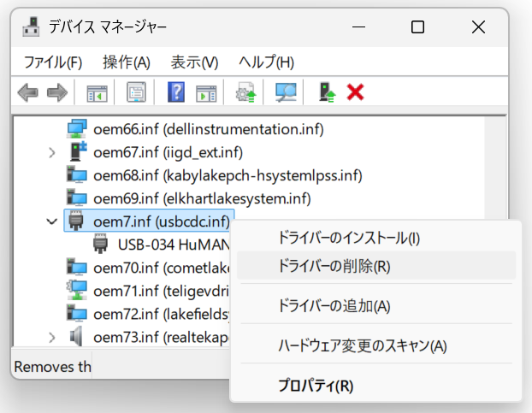This screenshot has height=413, width=532.
Task: Select oem69.inf (elkhartlakesystem.inf) row
Action: click(x=202, y=198)
